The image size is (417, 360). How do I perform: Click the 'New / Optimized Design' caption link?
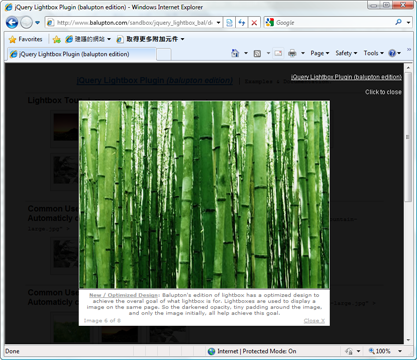tap(123, 295)
